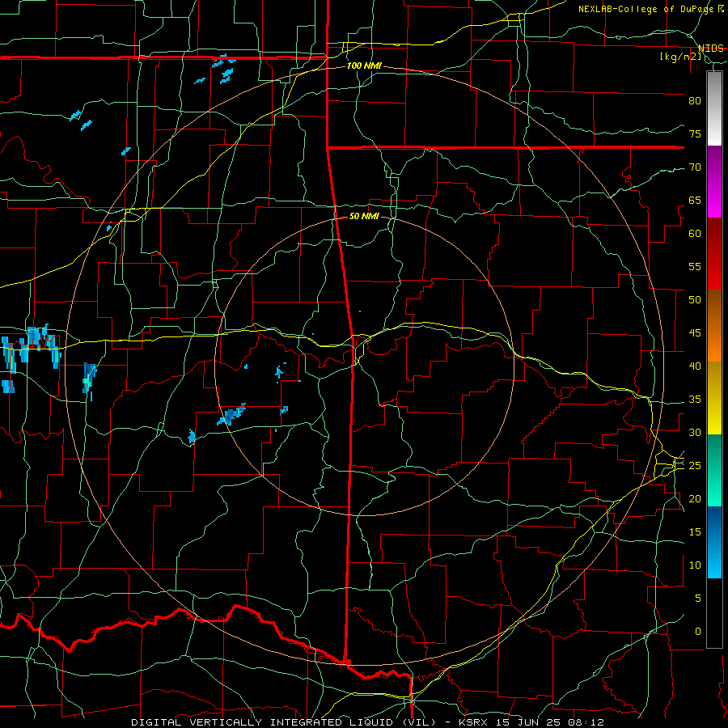Pick the green-teal segment of color bar

click(714, 470)
